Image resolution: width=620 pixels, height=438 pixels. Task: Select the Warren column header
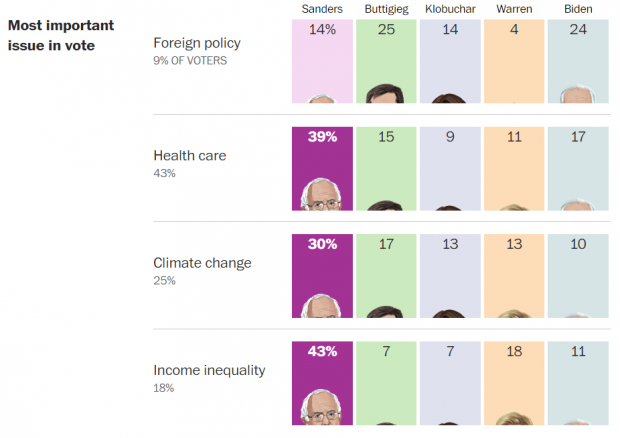click(514, 9)
